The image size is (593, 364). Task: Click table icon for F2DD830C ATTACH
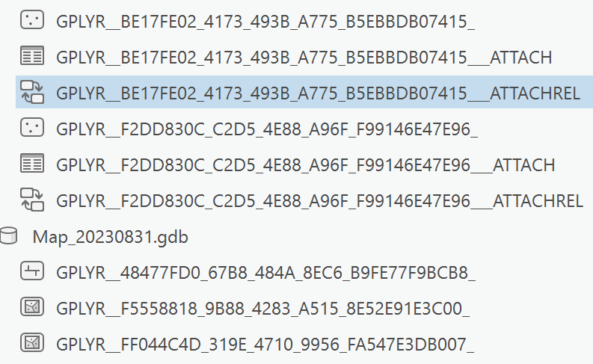coord(31,164)
